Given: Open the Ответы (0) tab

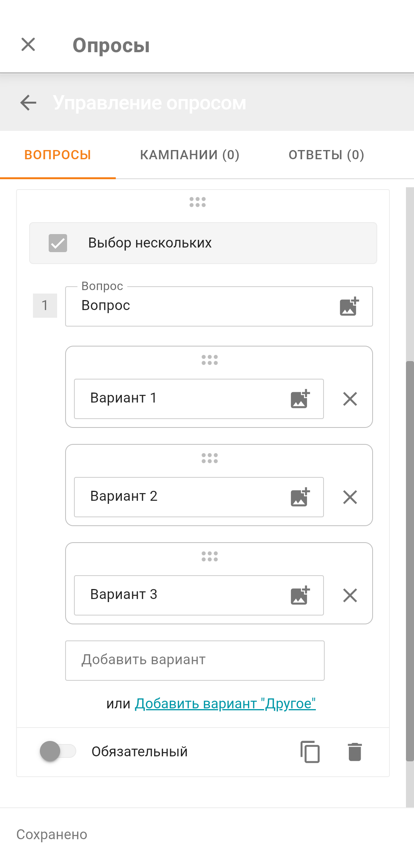Looking at the screenshot, I should [x=326, y=155].
